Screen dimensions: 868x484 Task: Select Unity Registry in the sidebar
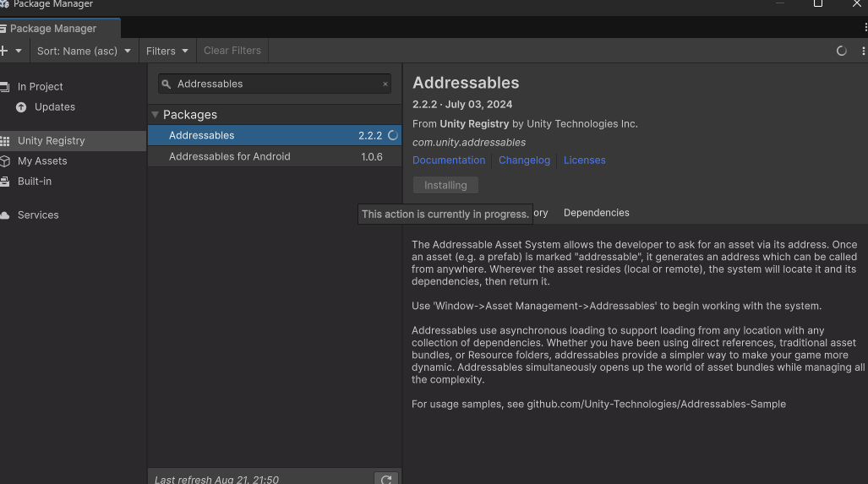[73, 141]
